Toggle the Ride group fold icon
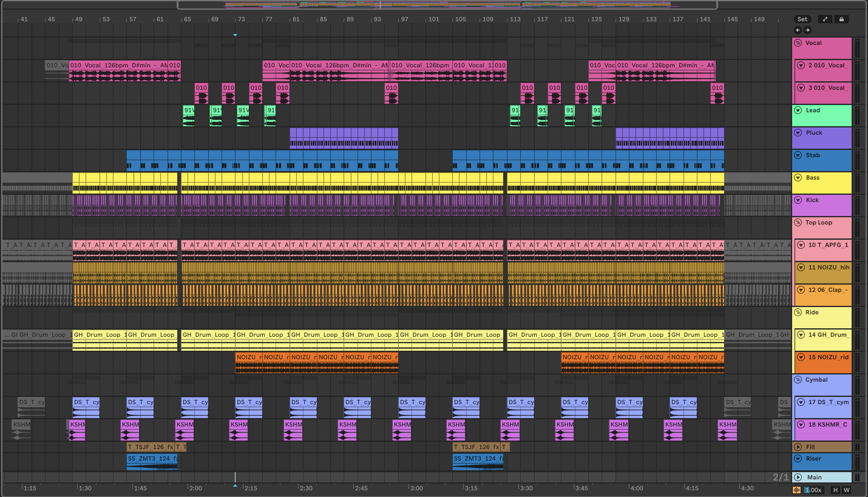 (x=798, y=312)
